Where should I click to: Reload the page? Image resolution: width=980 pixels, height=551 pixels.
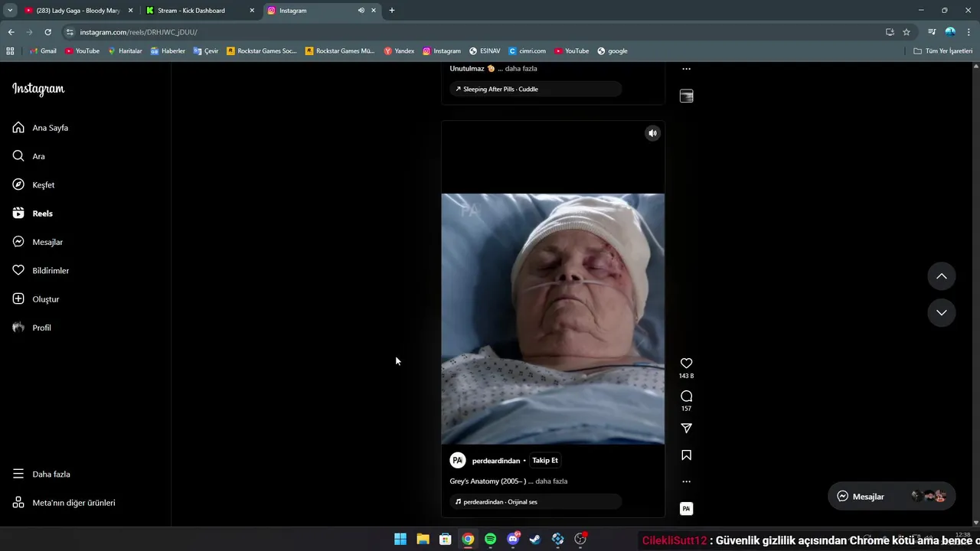[x=47, y=32]
